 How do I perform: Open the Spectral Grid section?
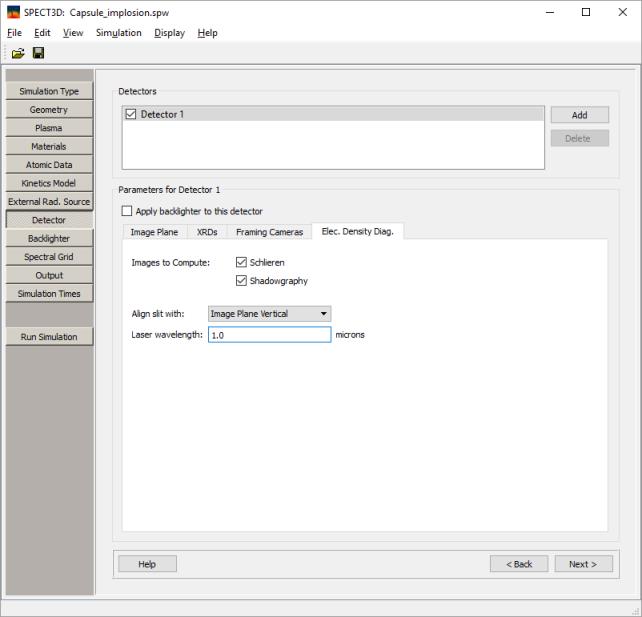point(49,257)
